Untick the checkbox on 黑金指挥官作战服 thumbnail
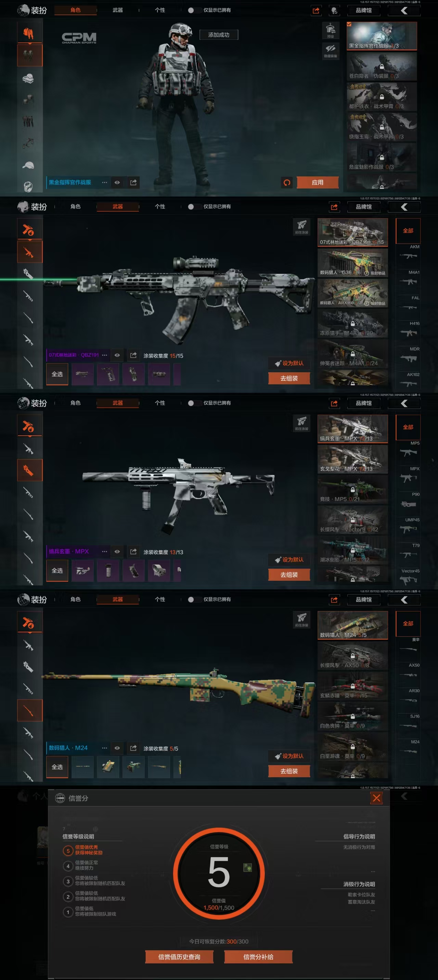Viewport: 438px width, 980px height. point(349,24)
